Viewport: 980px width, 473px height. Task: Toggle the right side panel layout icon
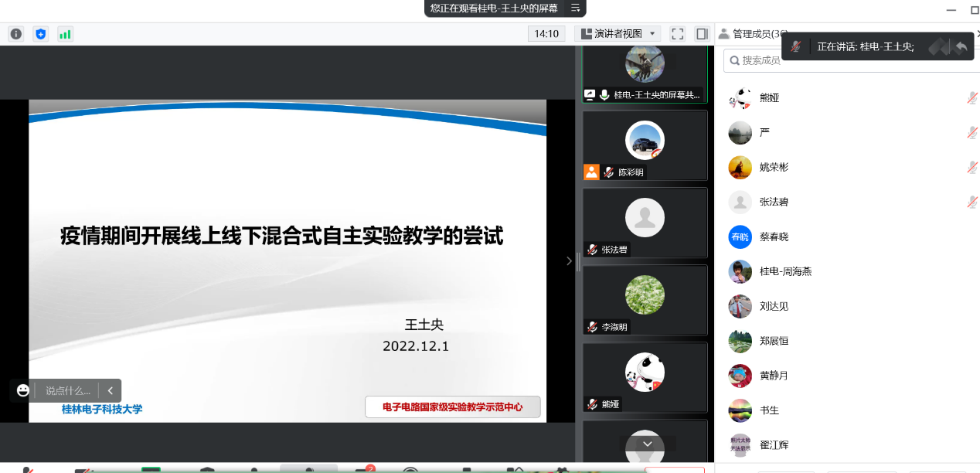click(702, 34)
